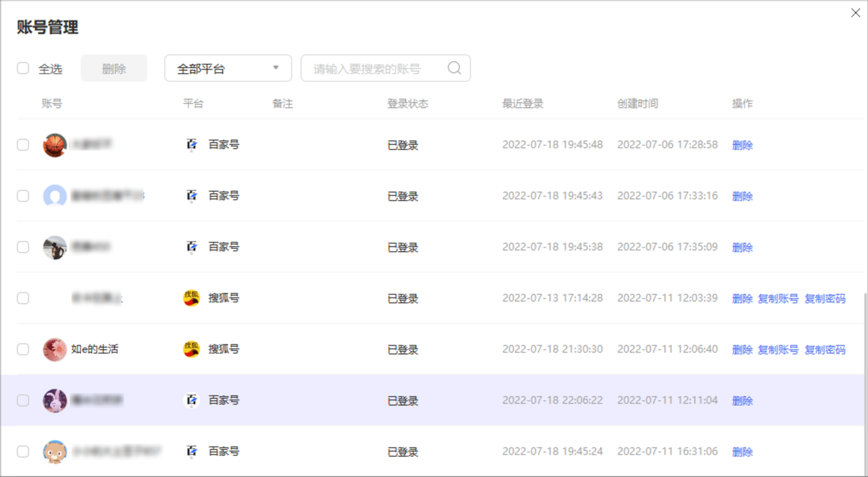Delete account in highlighted row 12:11:04
The height and width of the screenshot is (477, 868).
point(742,400)
